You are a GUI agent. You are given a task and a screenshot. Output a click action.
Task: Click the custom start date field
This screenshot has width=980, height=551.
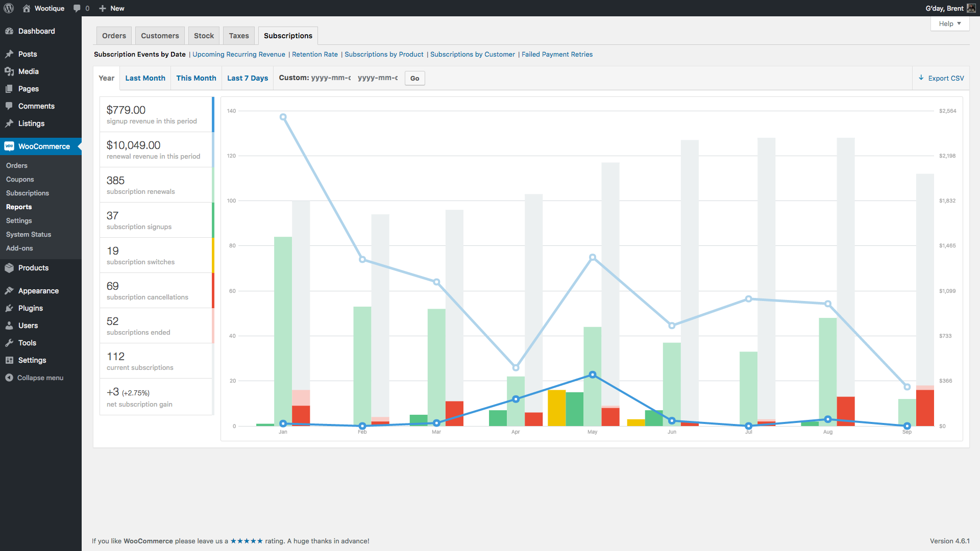click(332, 78)
